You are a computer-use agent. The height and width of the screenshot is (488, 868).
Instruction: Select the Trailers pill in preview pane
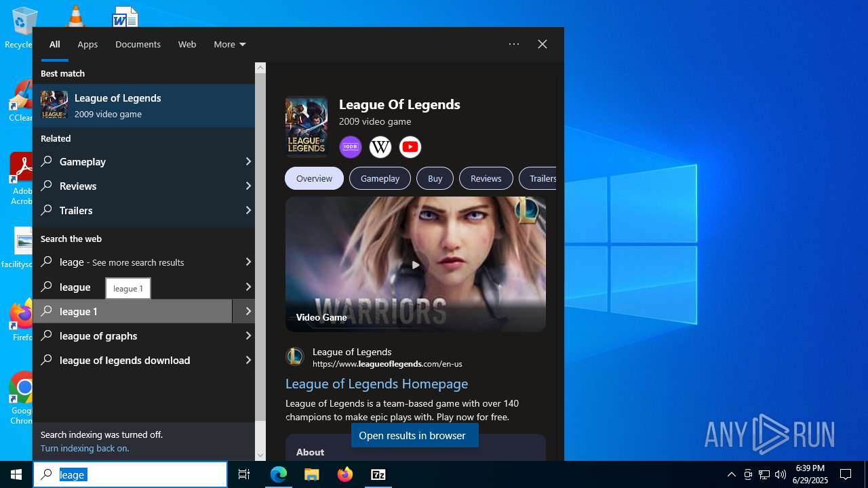539,178
